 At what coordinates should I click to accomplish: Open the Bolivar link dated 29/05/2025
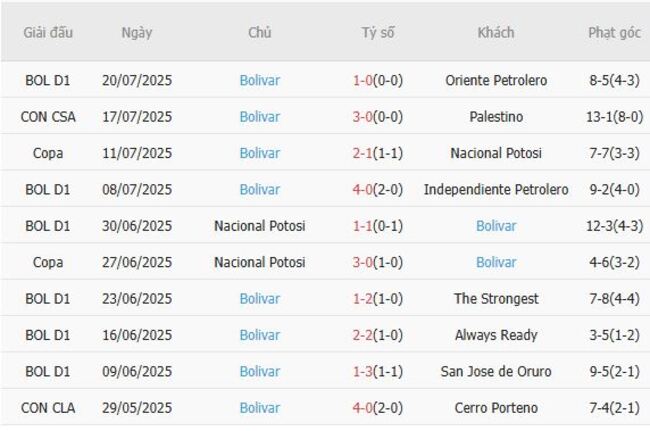(x=260, y=408)
